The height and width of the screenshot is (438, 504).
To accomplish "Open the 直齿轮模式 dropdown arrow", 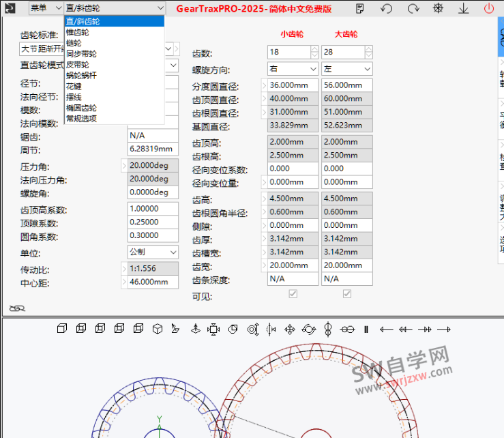I will click(173, 65).
